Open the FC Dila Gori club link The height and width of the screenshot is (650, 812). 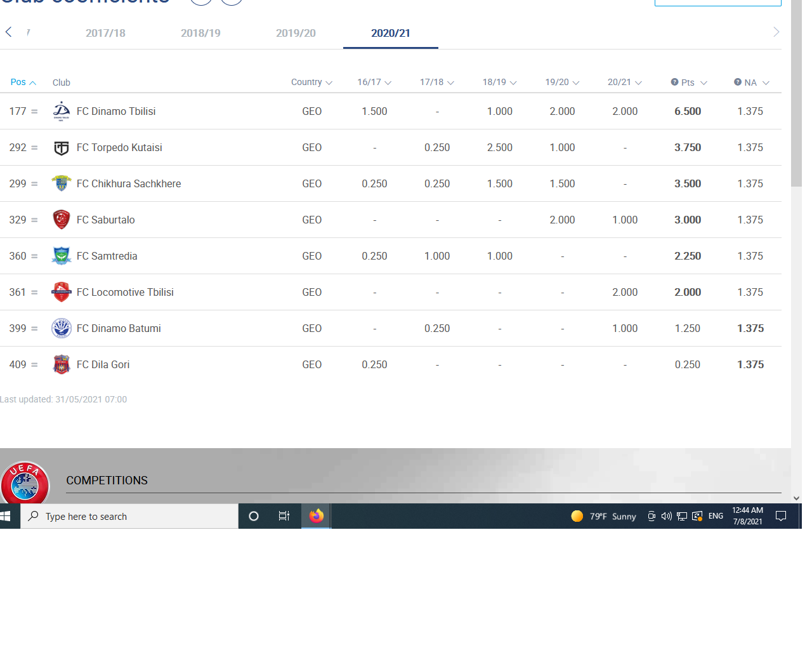103,364
